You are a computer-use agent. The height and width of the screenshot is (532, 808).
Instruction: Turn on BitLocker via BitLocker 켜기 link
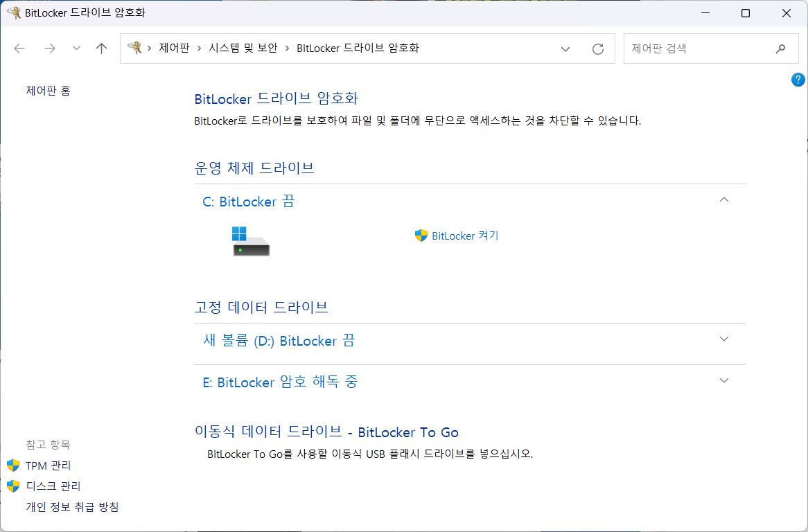pyautogui.click(x=465, y=236)
